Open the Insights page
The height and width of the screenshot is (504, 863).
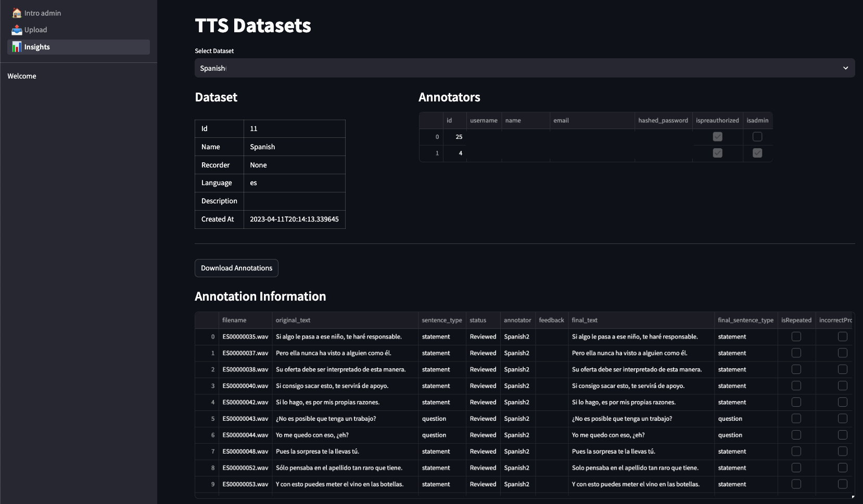pyautogui.click(x=79, y=47)
